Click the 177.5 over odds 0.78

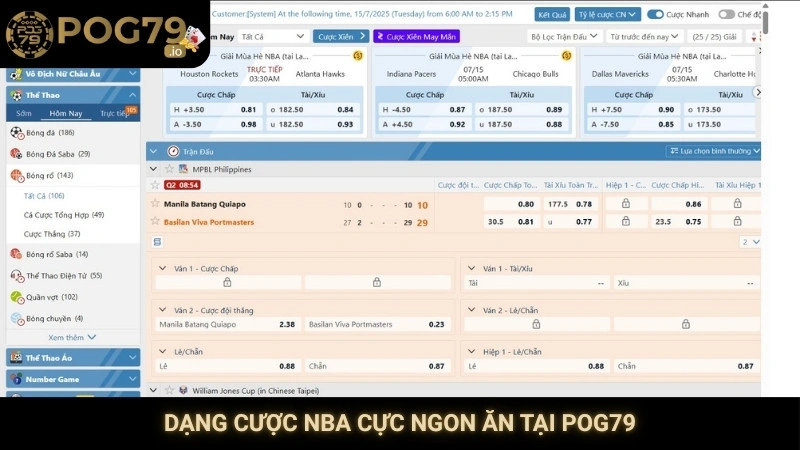[570, 204]
